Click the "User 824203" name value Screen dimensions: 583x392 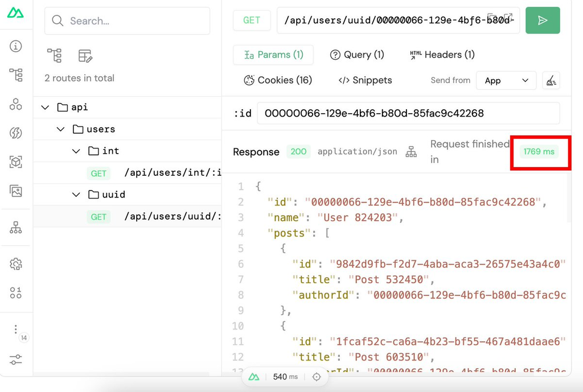click(358, 217)
